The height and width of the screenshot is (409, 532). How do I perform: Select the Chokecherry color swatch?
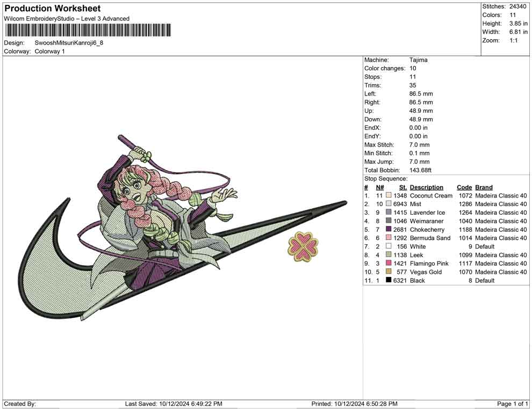click(389, 229)
